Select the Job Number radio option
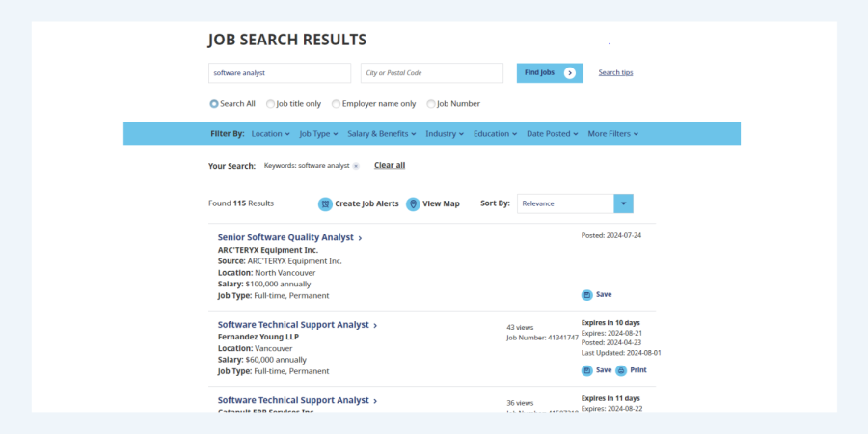This screenshot has width=868, height=434. pyautogui.click(x=431, y=104)
